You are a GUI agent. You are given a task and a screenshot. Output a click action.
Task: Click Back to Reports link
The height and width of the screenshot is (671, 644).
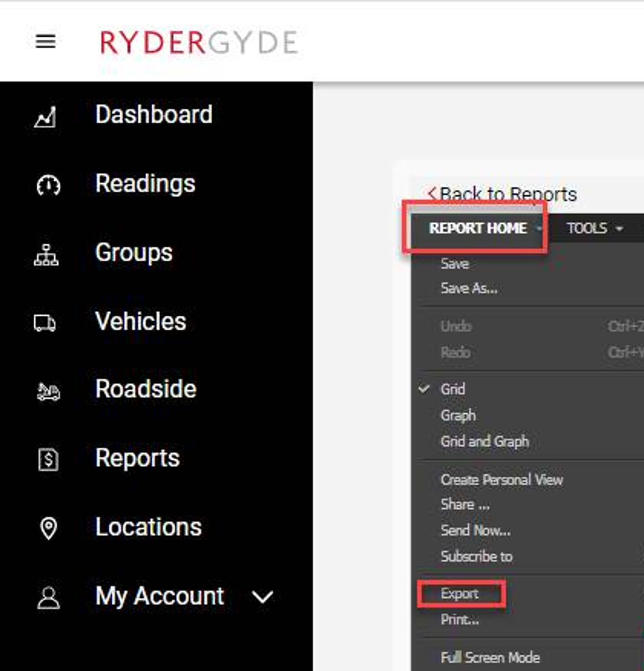[x=502, y=194]
